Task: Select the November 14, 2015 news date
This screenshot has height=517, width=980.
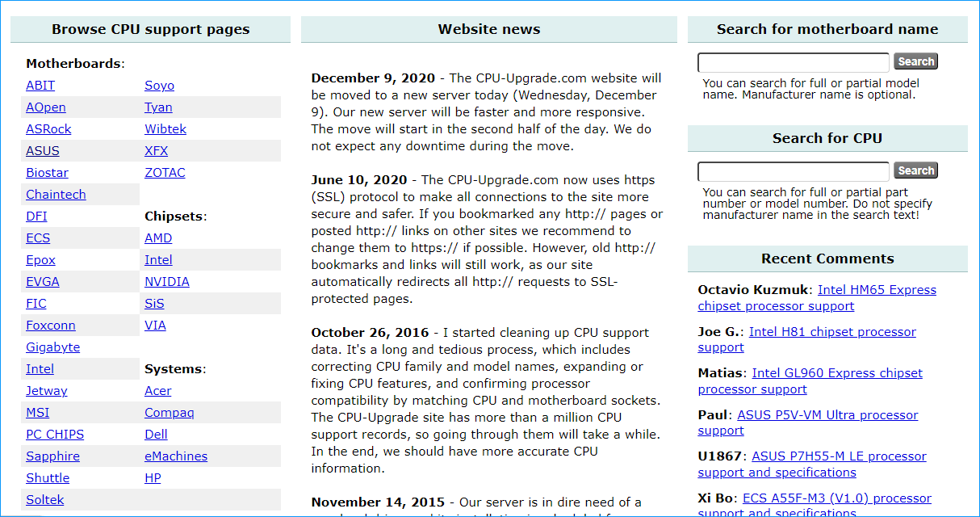Action: (376, 502)
